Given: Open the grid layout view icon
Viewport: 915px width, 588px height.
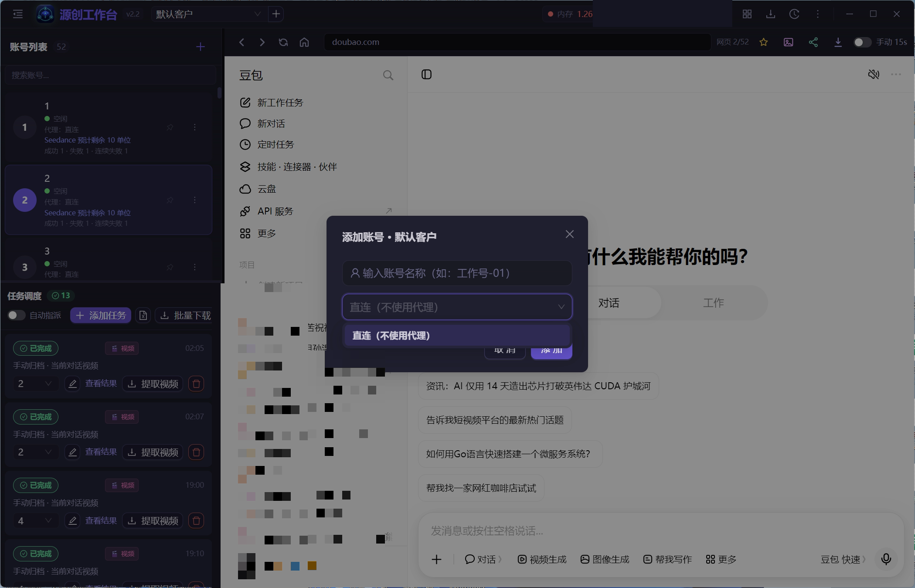Looking at the screenshot, I should click(x=747, y=14).
